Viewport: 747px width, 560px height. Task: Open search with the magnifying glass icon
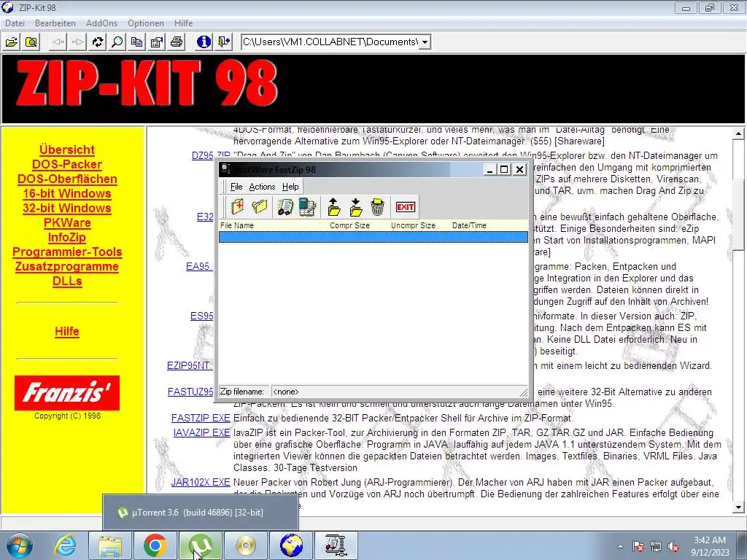coord(117,42)
